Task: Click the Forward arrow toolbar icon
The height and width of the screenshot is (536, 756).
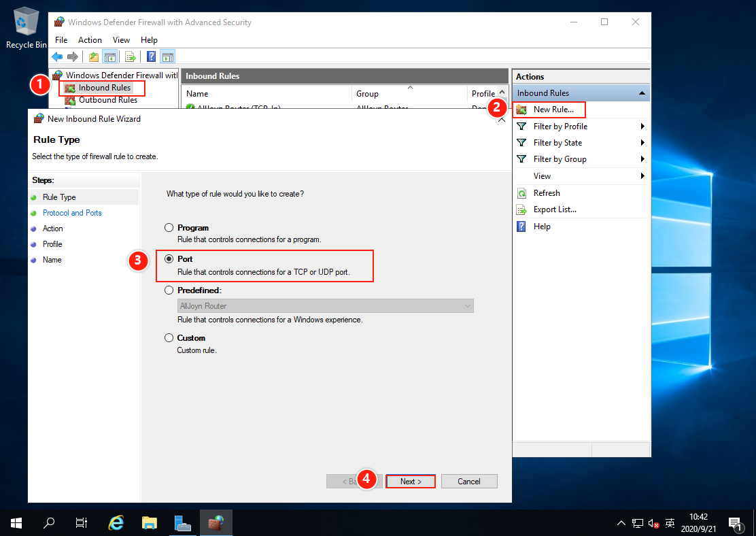Action: [73, 57]
